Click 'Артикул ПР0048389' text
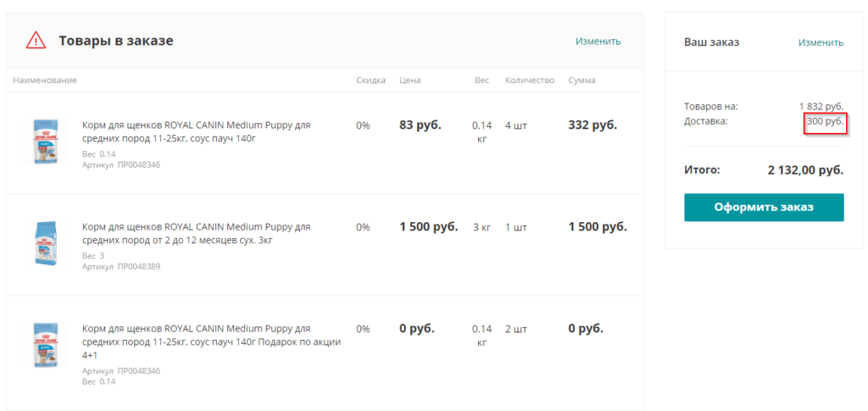 121,267
